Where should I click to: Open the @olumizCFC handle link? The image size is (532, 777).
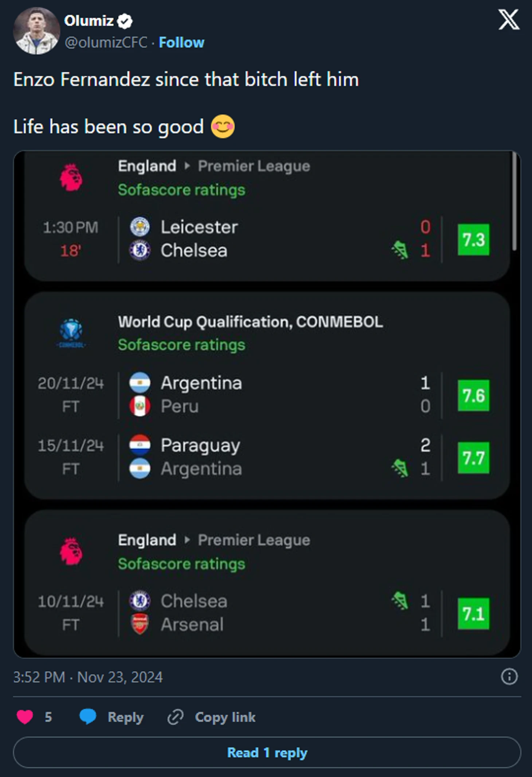coord(106,43)
